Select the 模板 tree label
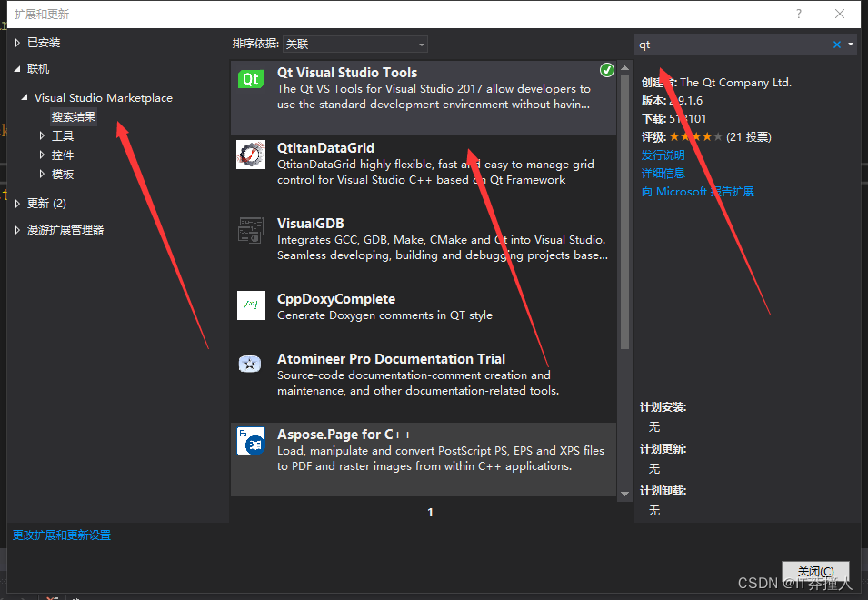The height and width of the screenshot is (600, 868). 63,174
